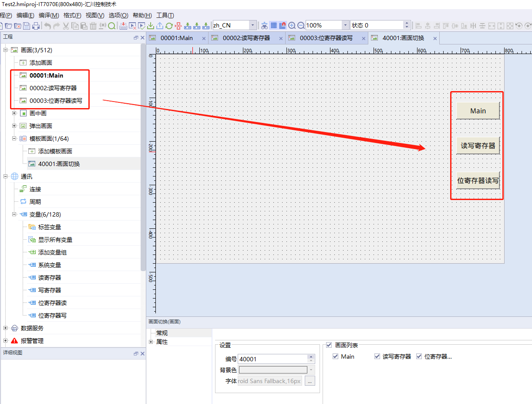Close the 40001:画面切换 tab
This screenshot has height=404, width=532.
point(435,38)
